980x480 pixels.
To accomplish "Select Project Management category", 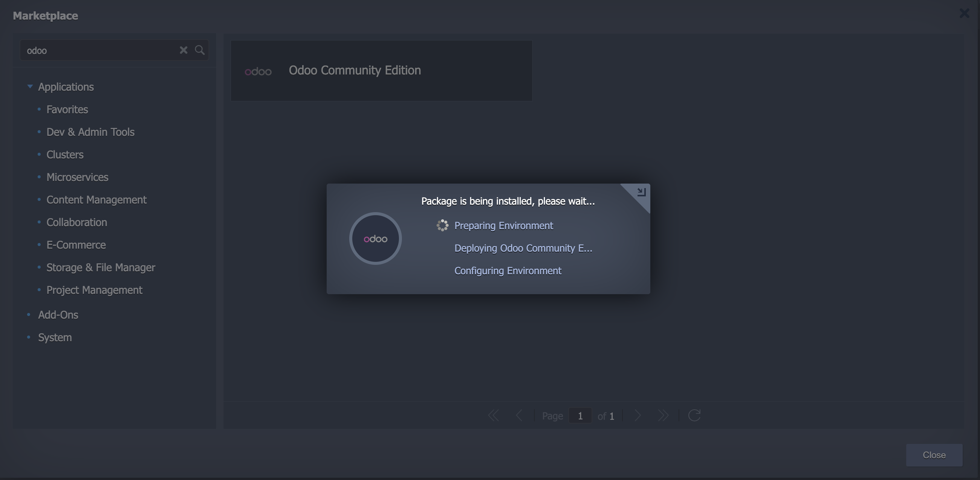I will point(94,290).
